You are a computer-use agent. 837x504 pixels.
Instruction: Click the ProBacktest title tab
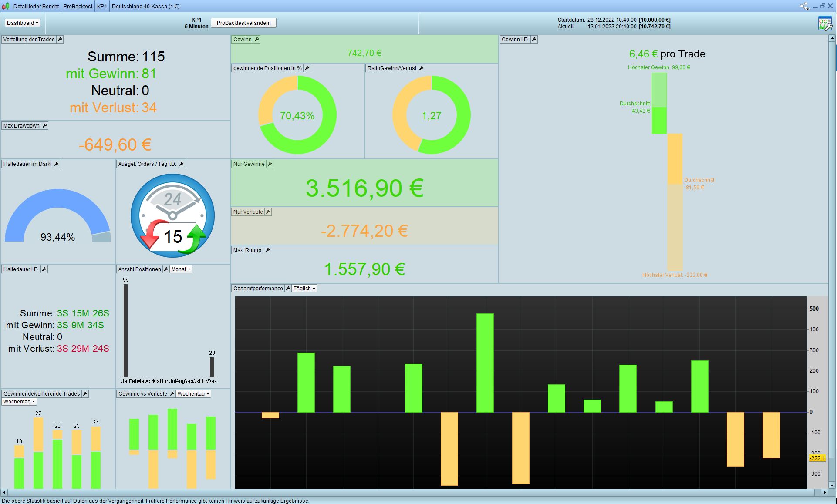(78, 7)
